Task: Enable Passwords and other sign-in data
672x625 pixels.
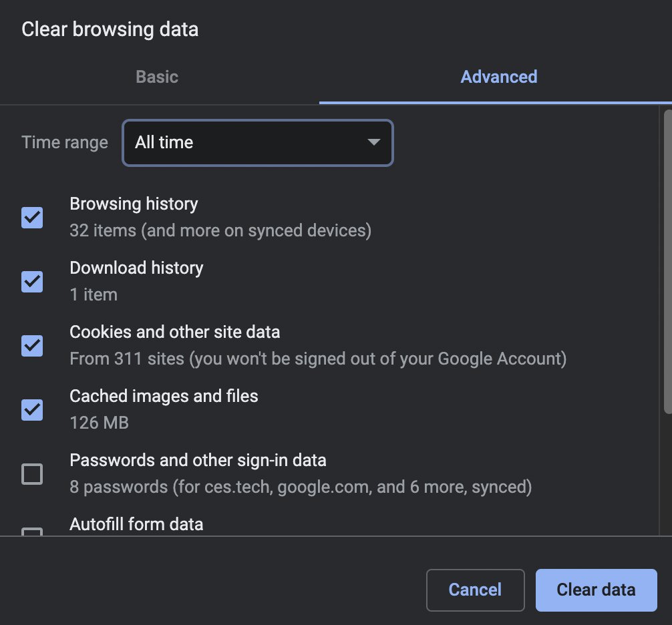Action: (31, 473)
